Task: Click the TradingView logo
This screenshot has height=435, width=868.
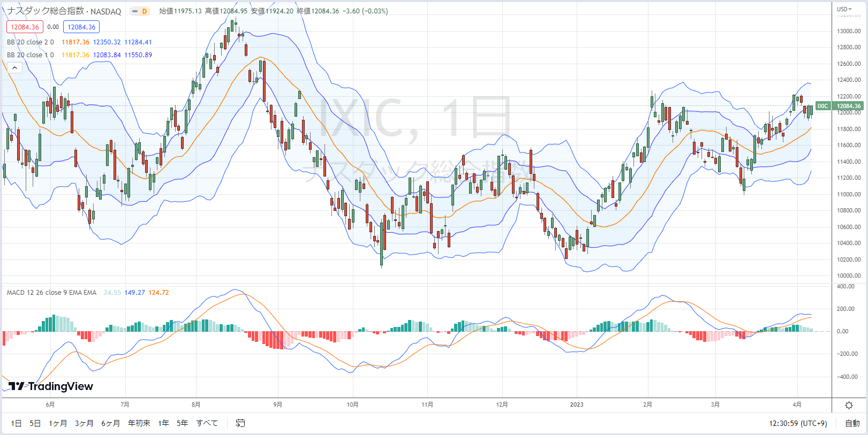Action: pos(51,386)
